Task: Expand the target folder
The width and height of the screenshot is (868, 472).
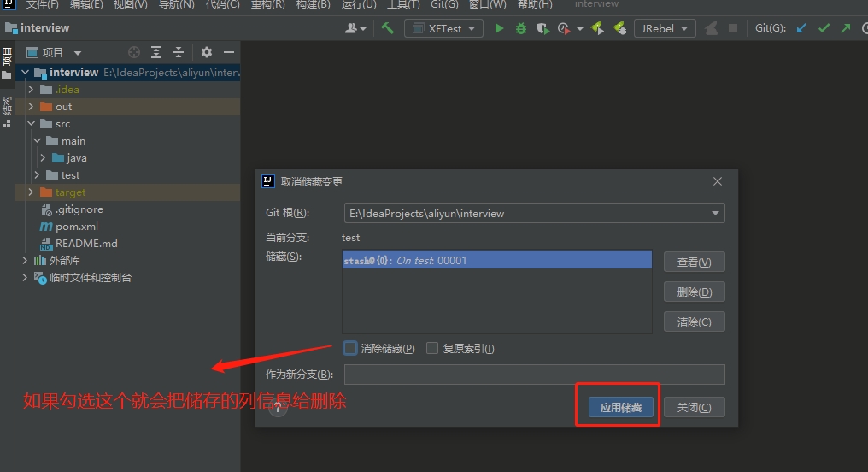Action: pos(32,192)
